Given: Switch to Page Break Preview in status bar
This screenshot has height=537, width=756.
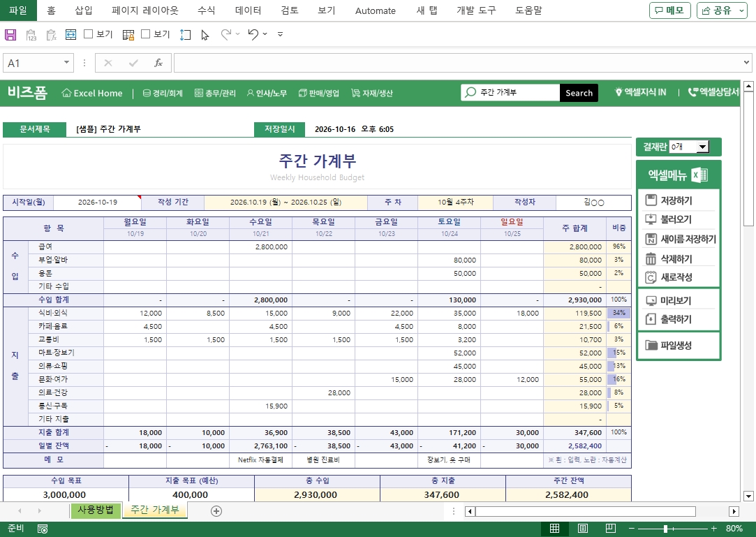Looking at the screenshot, I should (x=610, y=529).
